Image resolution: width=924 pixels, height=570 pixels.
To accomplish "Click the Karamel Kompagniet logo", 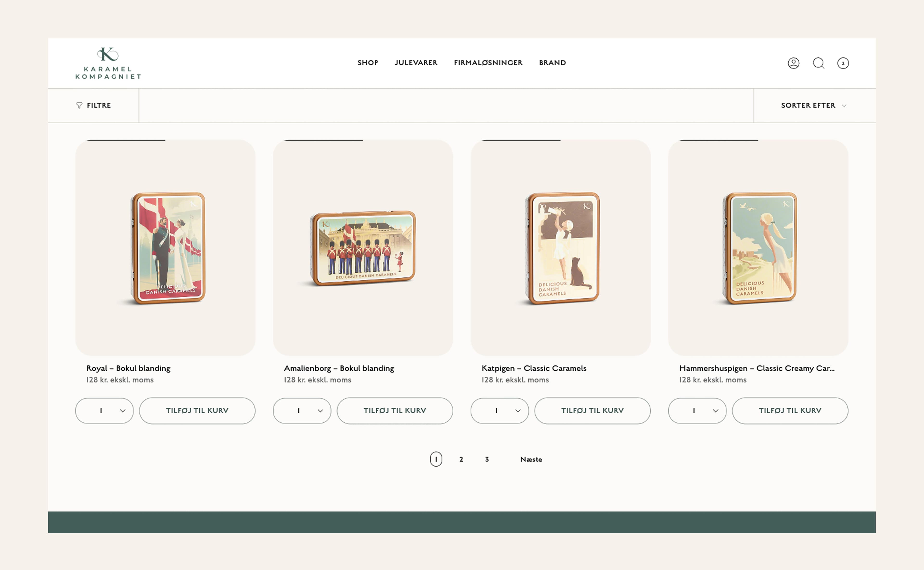I will pos(108,63).
